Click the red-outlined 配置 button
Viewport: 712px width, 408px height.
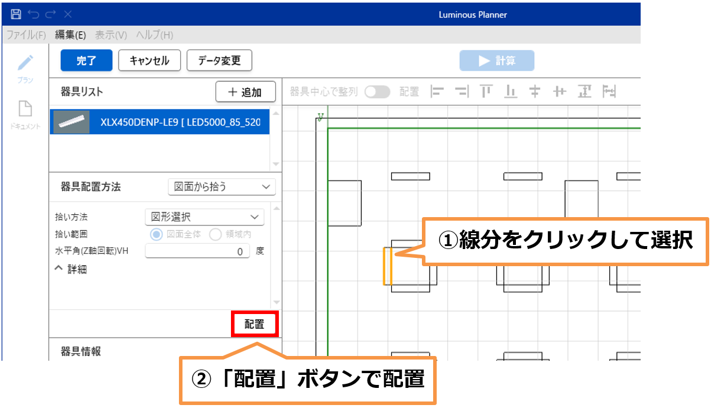click(254, 324)
